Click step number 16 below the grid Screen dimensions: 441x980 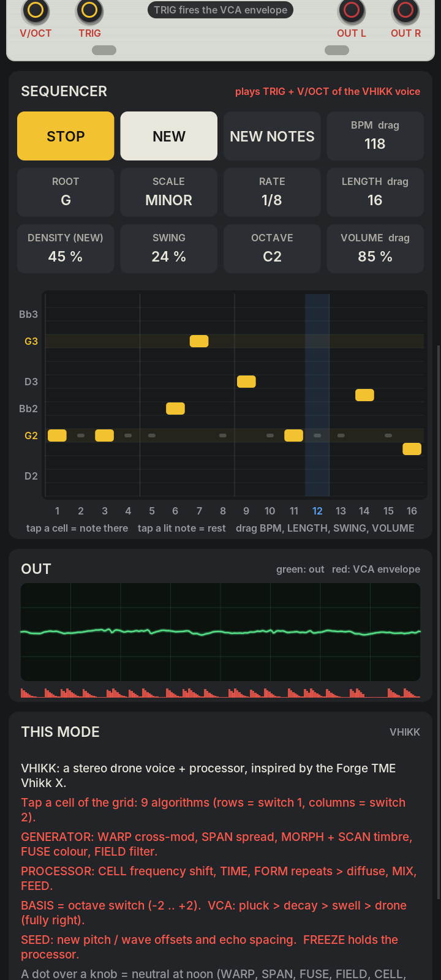click(x=412, y=511)
